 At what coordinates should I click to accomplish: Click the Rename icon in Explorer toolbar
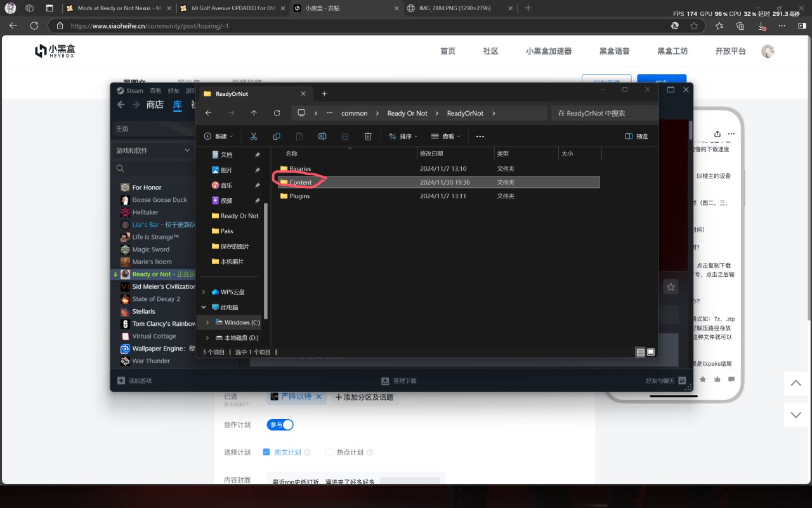tap(322, 137)
